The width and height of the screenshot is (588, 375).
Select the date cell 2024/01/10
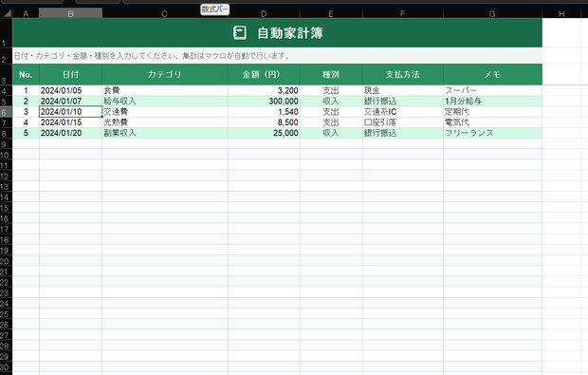pos(70,111)
